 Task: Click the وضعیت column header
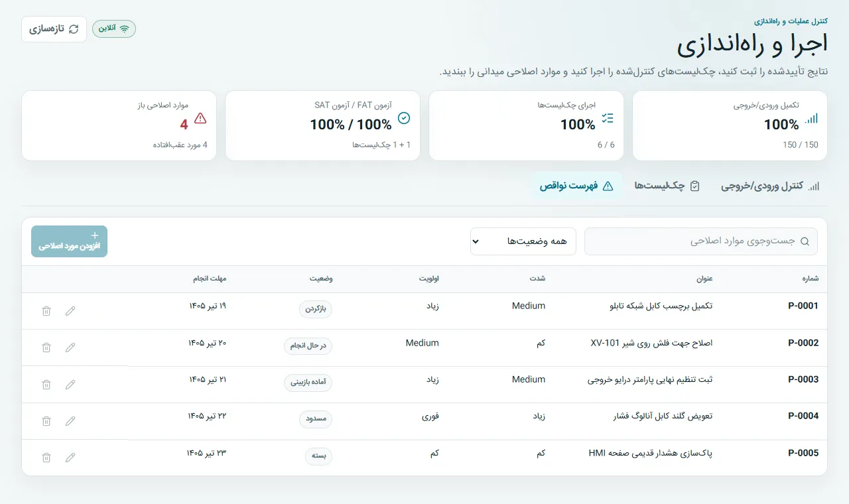(x=321, y=279)
